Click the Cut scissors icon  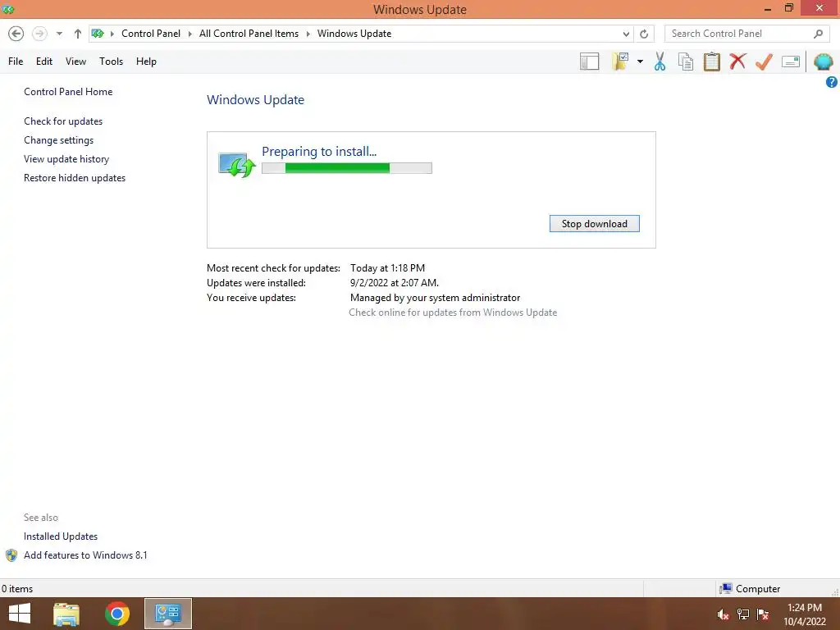[660, 62]
